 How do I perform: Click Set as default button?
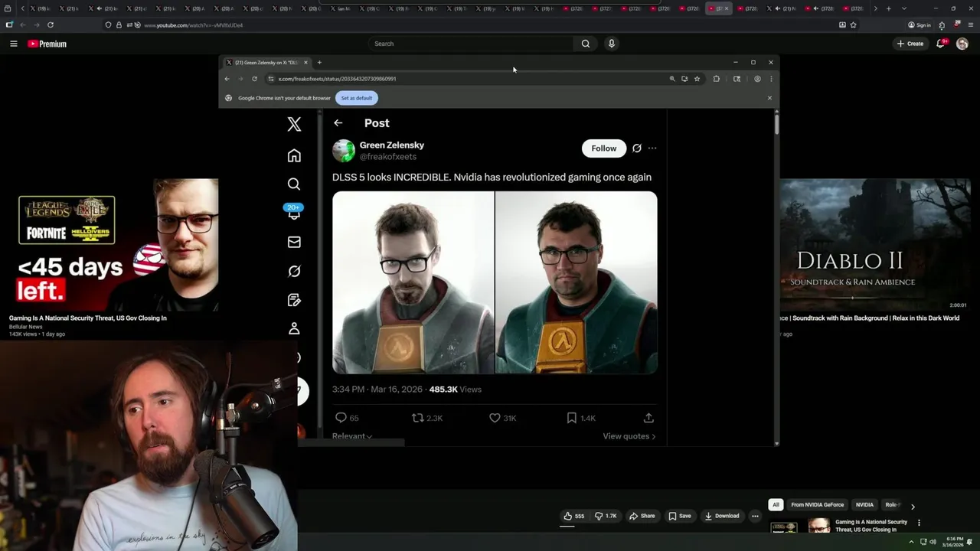[x=357, y=98]
